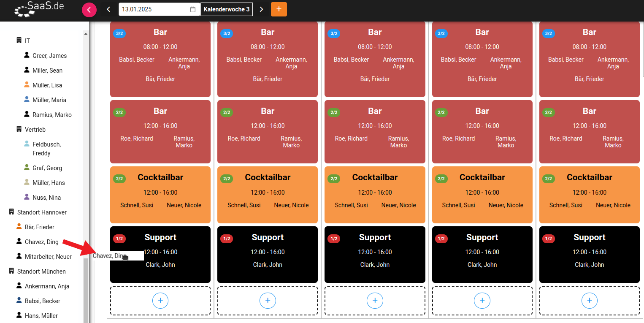This screenshot has width=644, height=323.
Task: Click the Standort München building icon
Action: click(11, 271)
